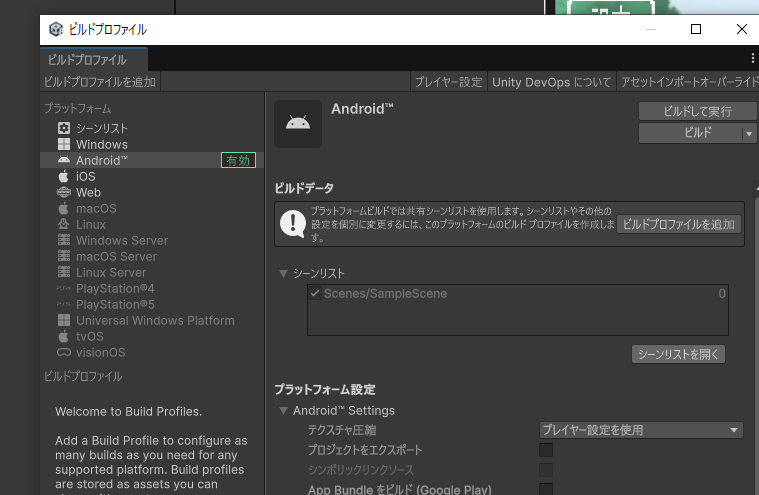The width and height of the screenshot is (759, 495).
Task: Maximize the ビルドプロファイル window
Action: pyautogui.click(x=696, y=30)
